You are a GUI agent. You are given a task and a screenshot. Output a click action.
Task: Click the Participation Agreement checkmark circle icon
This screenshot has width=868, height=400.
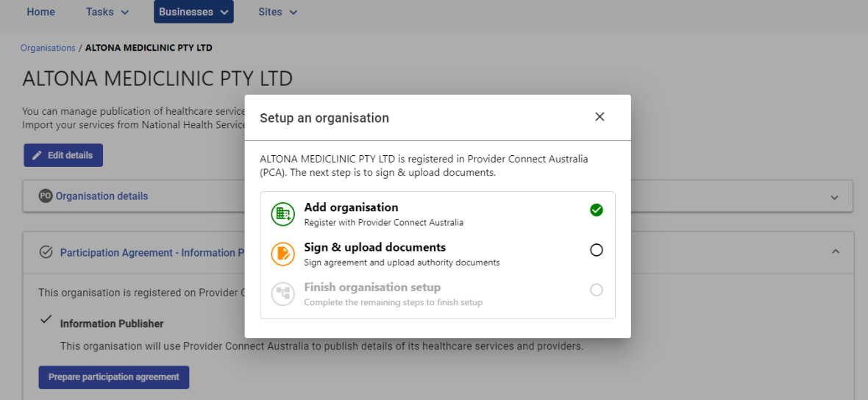pos(46,252)
